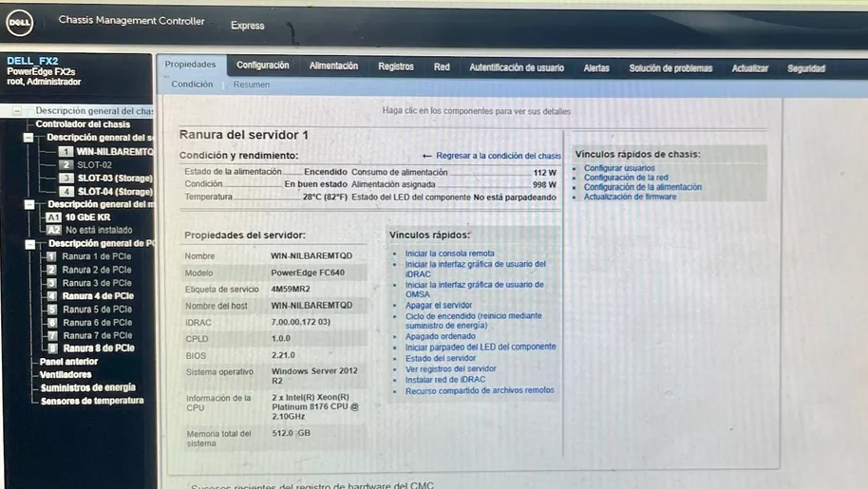868x489 pixels.
Task: Click power consumption value 112 W
Action: pyautogui.click(x=545, y=173)
